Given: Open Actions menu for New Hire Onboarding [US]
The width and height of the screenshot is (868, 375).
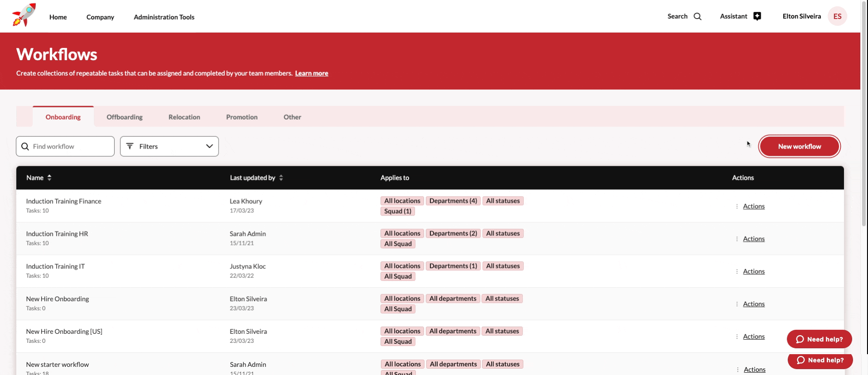Looking at the screenshot, I should click(753, 337).
